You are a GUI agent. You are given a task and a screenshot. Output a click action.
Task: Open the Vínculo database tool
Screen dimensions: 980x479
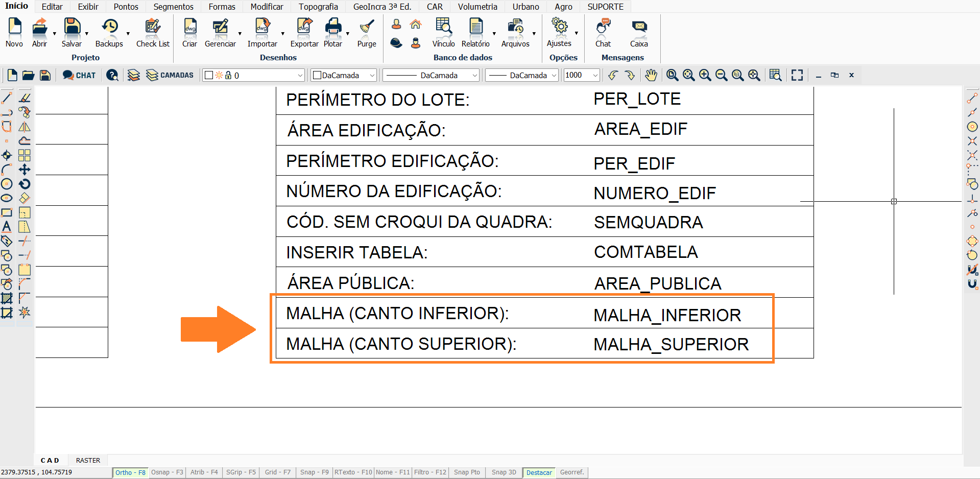tap(443, 33)
